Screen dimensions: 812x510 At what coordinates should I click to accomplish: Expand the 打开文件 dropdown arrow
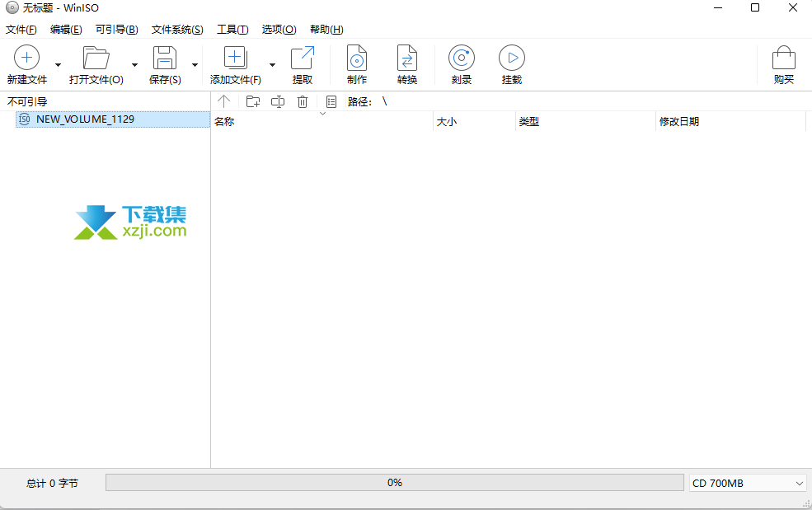pyautogui.click(x=134, y=65)
